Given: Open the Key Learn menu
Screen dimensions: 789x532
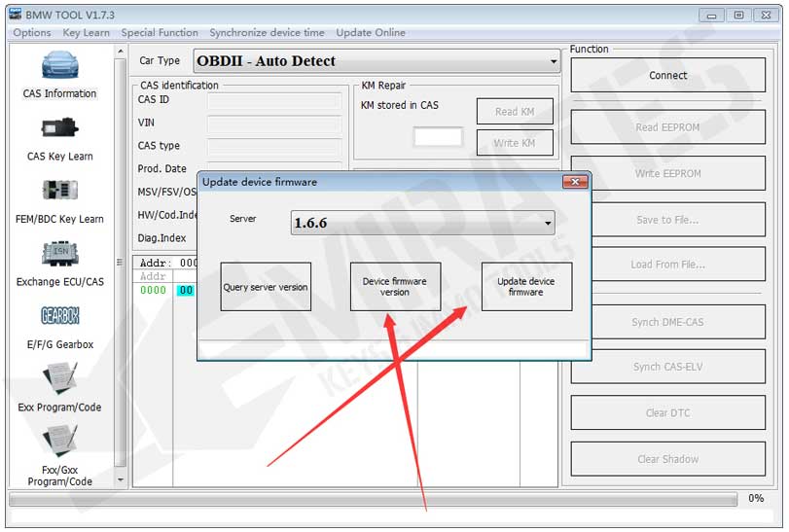Looking at the screenshot, I should [86, 33].
